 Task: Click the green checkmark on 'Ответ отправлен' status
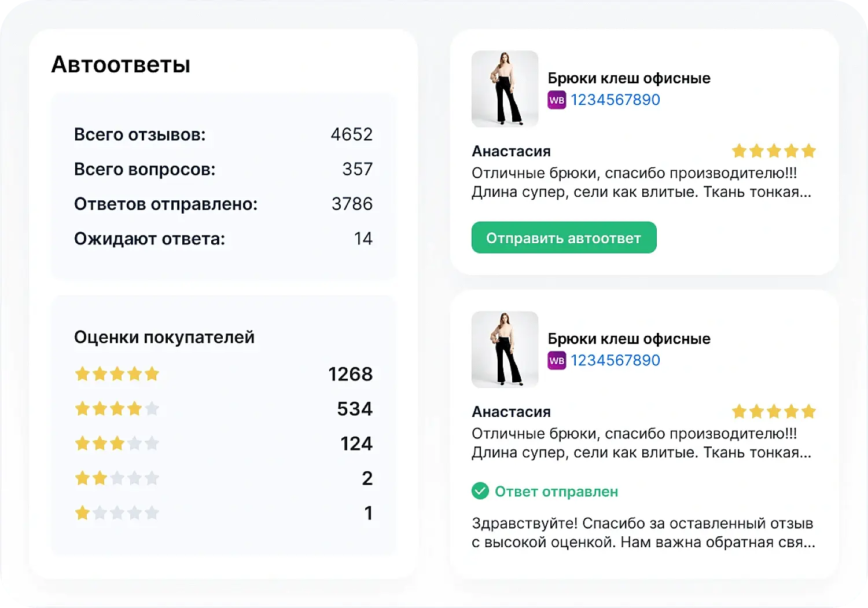point(480,491)
